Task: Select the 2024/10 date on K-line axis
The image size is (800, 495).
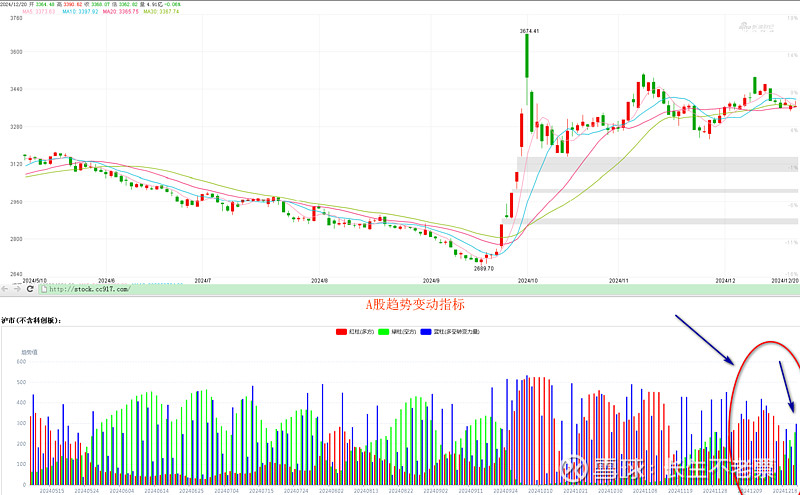Action: point(529,281)
